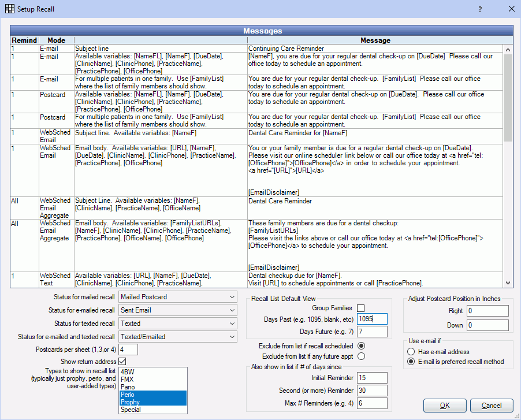This screenshot has height=420, width=521.
Task: Select Pano in recall types list
Action: click(x=153, y=387)
